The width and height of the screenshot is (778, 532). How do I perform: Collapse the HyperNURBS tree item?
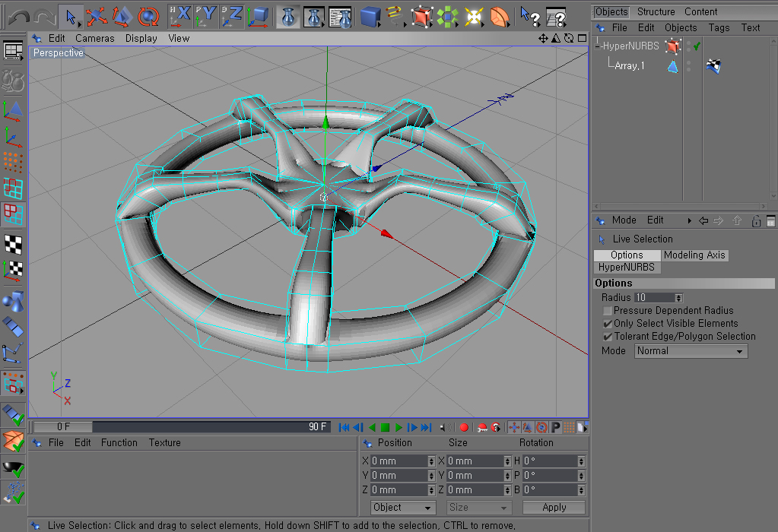pos(598,46)
